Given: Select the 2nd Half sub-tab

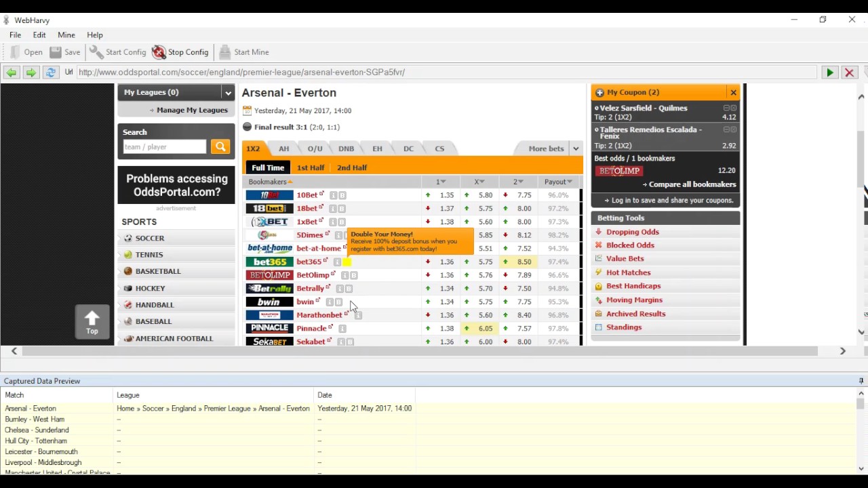Looking at the screenshot, I should [352, 167].
